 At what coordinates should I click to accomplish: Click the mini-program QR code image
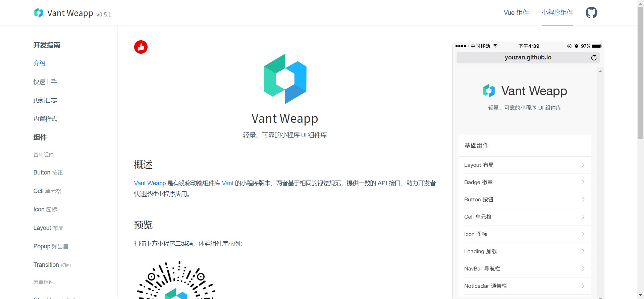point(176,280)
